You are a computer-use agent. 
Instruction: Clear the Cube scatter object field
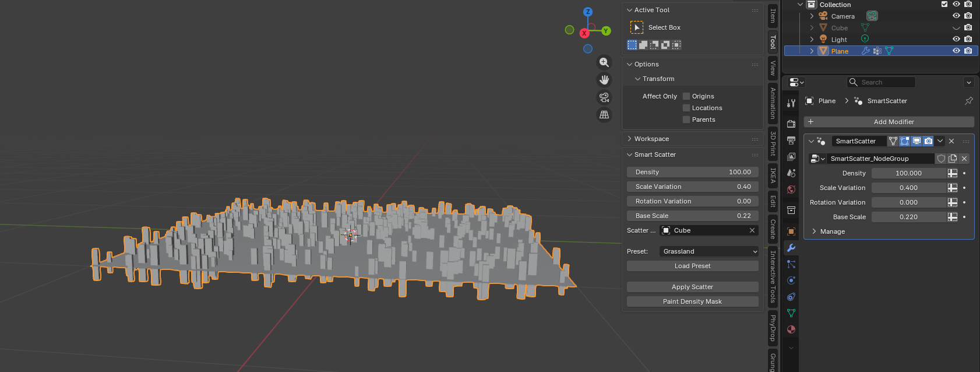click(x=752, y=230)
